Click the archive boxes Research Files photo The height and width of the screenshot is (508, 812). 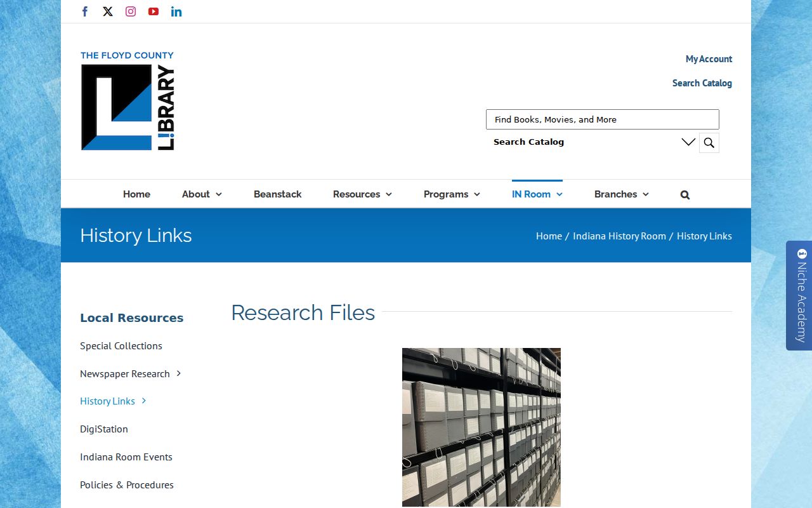481,427
